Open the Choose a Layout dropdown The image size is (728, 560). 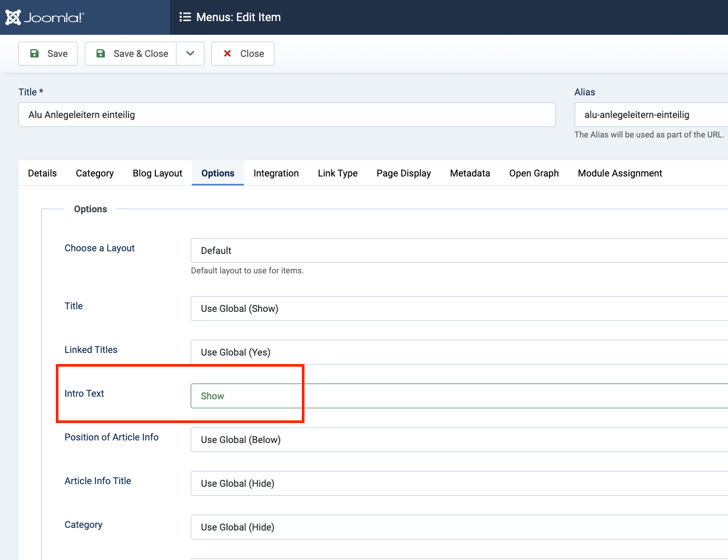tap(458, 251)
